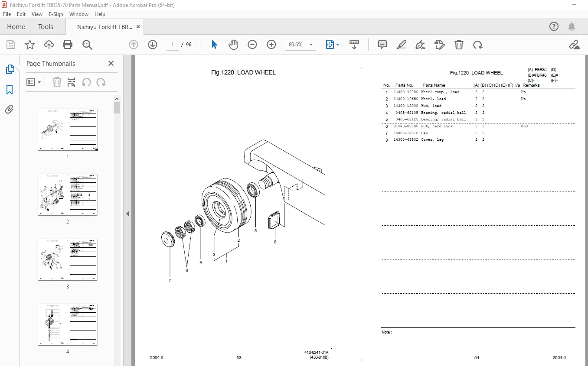Add a sticky note comment
The height and width of the screenshot is (366, 588).
coord(382,45)
